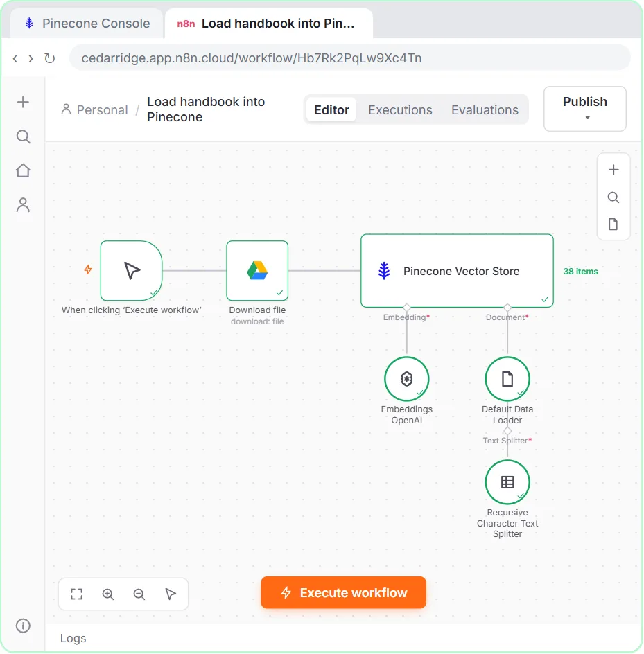
Task: Select the Google Drive Download file node
Action: [x=257, y=271]
